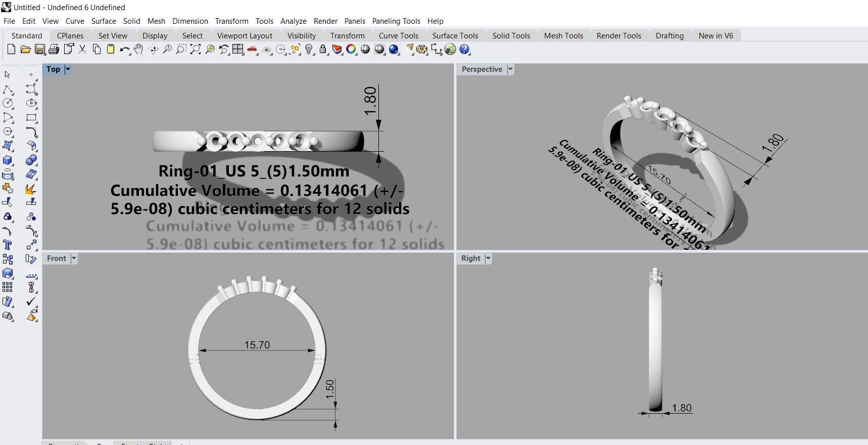Image resolution: width=868 pixels, height=445 pixels.
Task: Open the Paneling Tools menu
Action: tap(396, 21)
